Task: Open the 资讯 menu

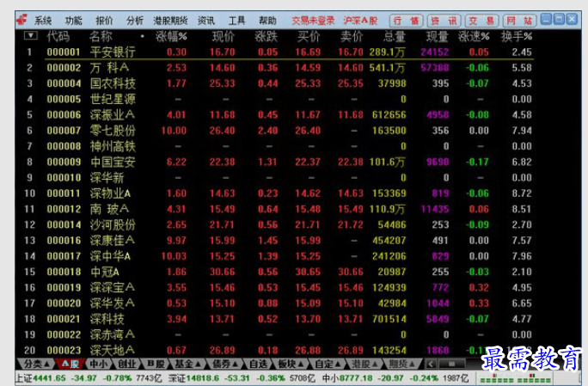Action: coord(206,21)
